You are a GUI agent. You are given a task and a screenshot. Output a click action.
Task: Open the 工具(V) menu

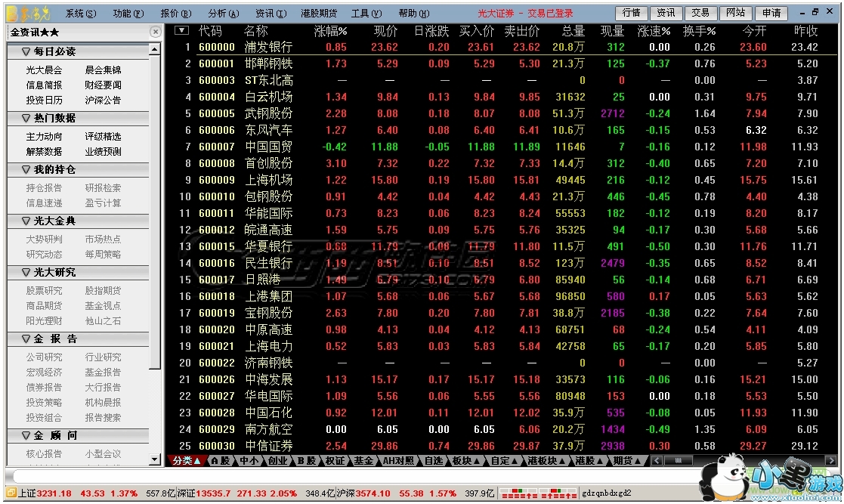click(366, 14)
